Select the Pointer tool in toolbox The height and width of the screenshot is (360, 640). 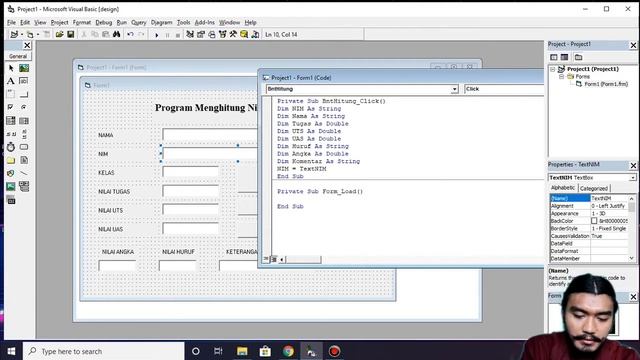click(11, 68)
